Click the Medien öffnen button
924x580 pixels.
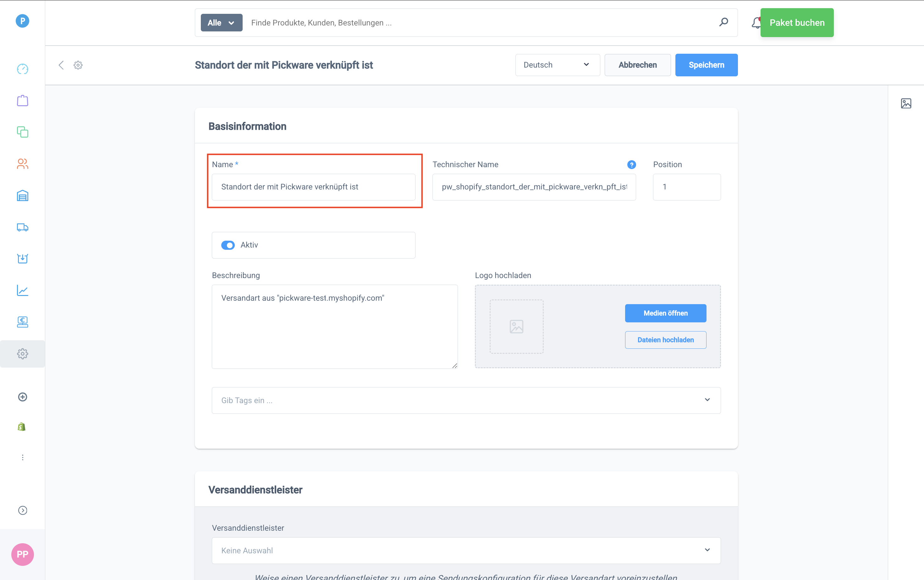(665, 313)
